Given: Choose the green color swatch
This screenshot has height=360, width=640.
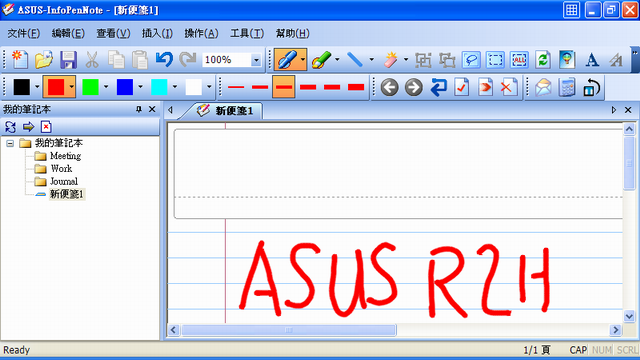Looking at the screenshot, I should click(90, 87).
